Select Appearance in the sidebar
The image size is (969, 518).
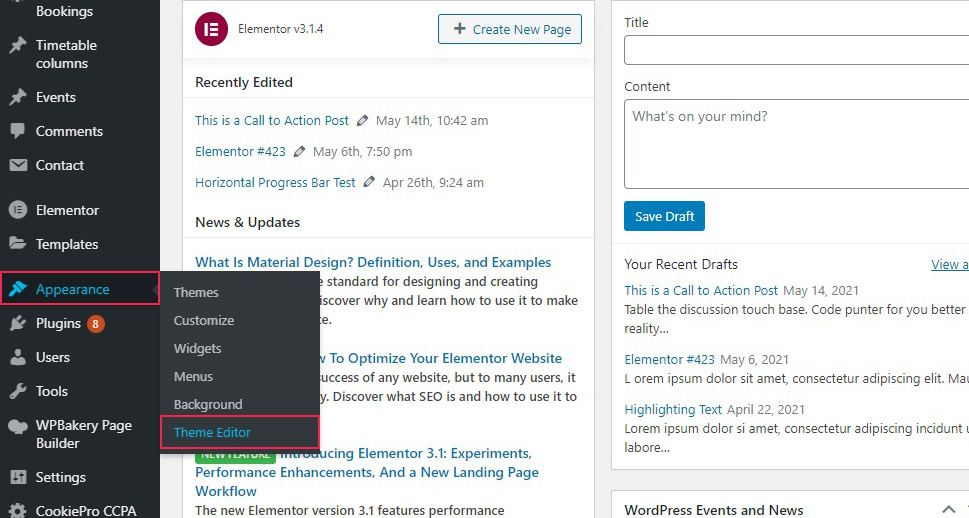72,289
